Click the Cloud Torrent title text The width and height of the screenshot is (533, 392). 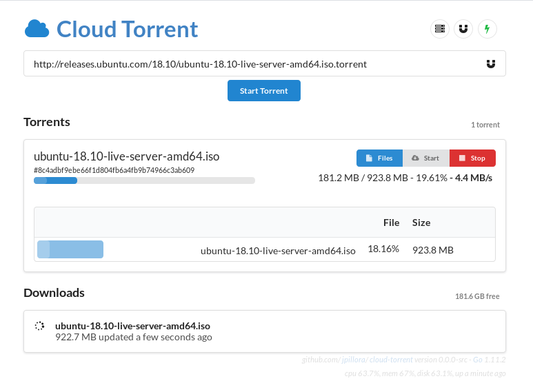127,29
